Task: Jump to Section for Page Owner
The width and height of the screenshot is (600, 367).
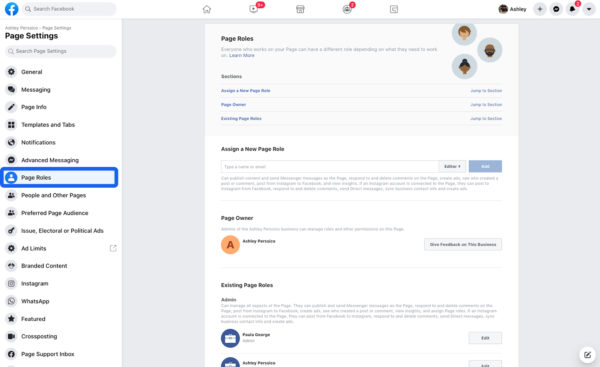Action: pyautogui.click(x=486, y=104)
